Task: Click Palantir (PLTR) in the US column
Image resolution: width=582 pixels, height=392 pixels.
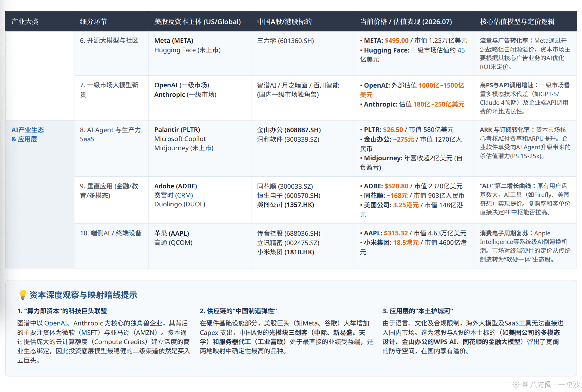Action: pyautogui.click(x=177, y=130)
